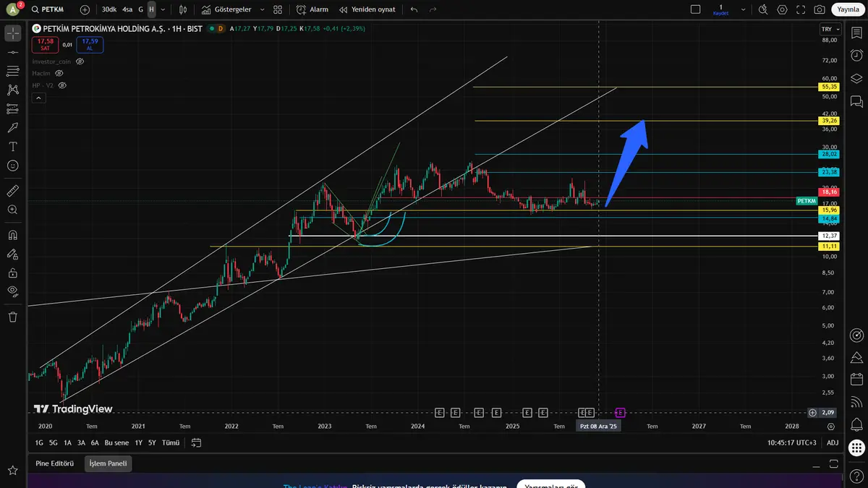This screenshot has width=868, height=488.
Task: Create an Alarm alert
Action: pos(312,9)
